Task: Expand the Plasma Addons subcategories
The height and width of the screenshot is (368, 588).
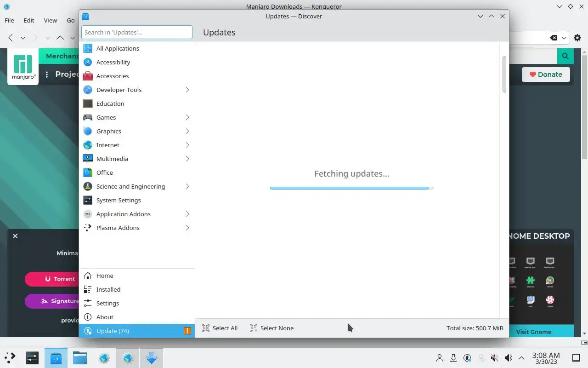Action: click(187, 228)
